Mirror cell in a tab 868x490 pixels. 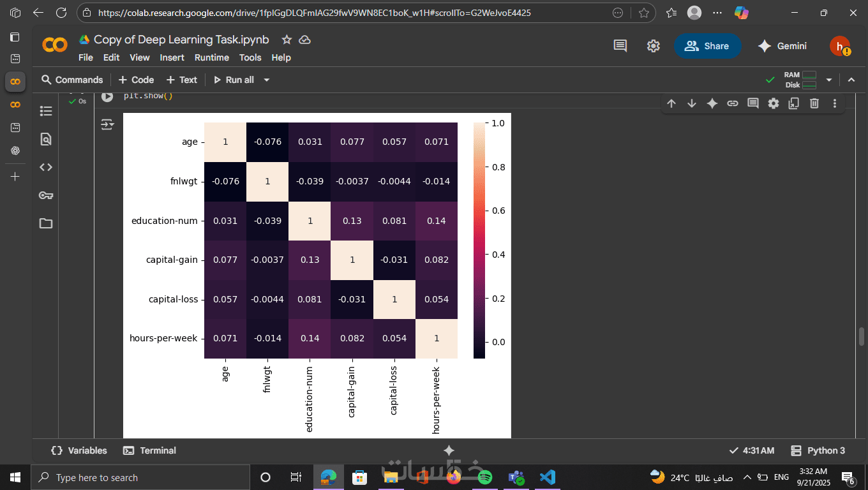(794, 103)
